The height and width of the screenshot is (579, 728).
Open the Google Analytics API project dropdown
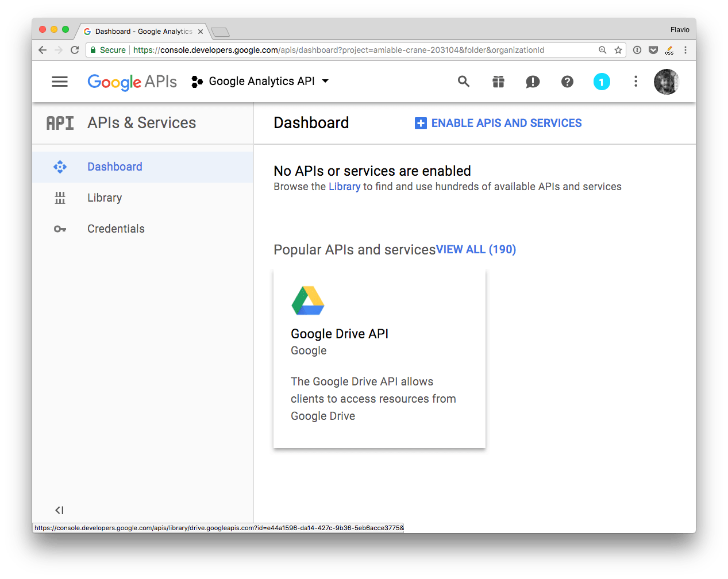click(261, 81)
